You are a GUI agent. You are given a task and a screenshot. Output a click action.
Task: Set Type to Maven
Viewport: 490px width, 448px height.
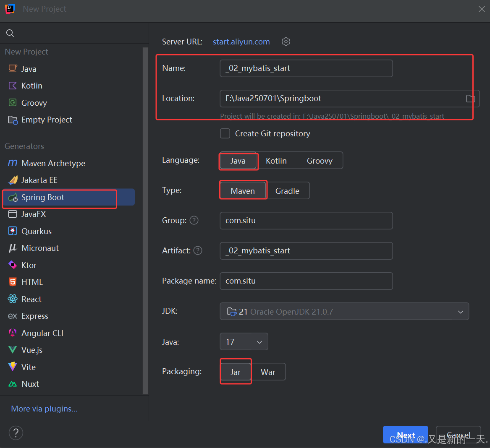point(243,191)
